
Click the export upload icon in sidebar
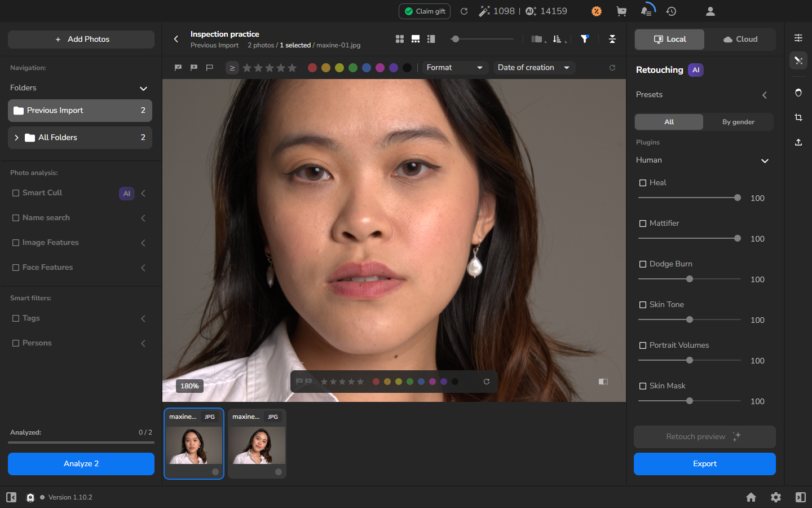coord(798,142)
